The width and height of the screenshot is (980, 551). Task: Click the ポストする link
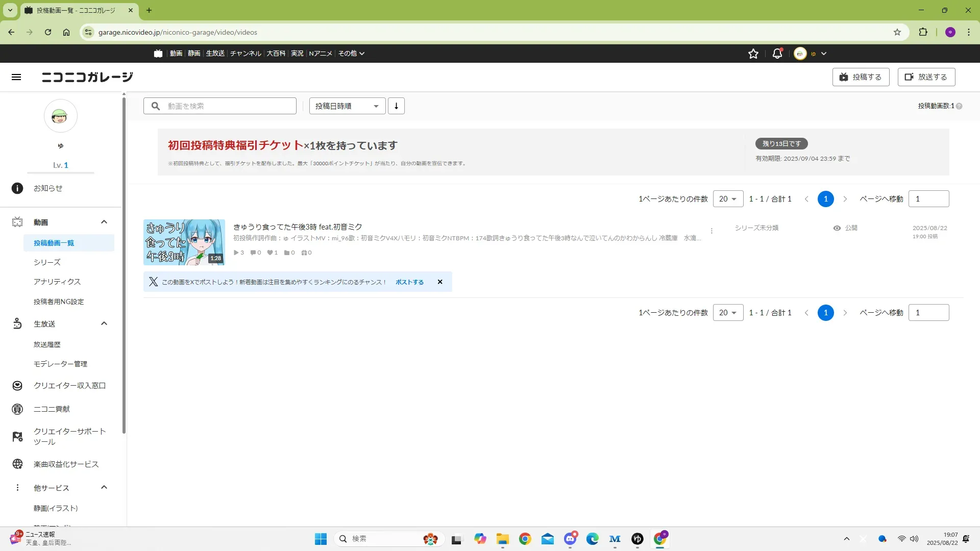(409, 282)
